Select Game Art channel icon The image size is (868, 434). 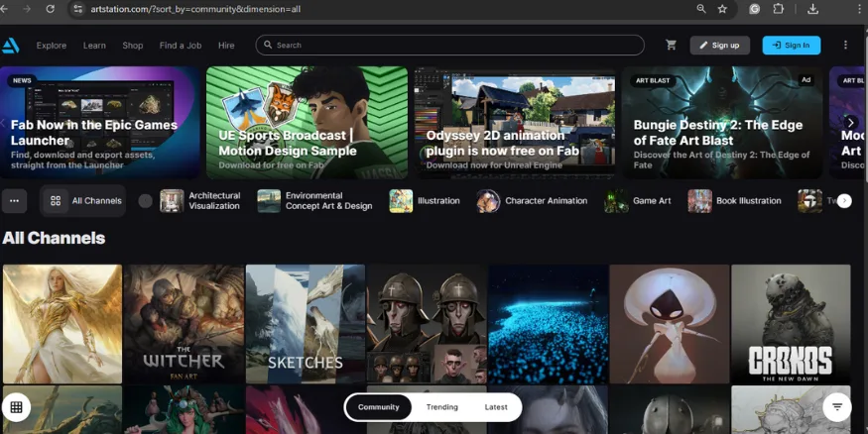click(x=616, y=201)
